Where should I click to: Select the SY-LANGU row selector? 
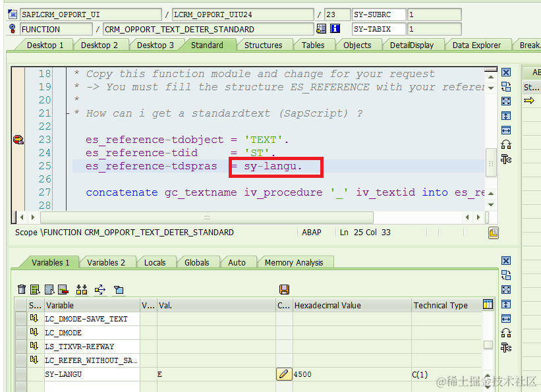click(21, 374)
